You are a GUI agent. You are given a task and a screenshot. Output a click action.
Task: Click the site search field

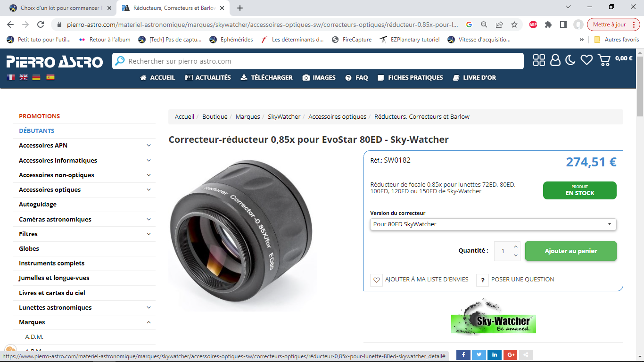(318, 61)
